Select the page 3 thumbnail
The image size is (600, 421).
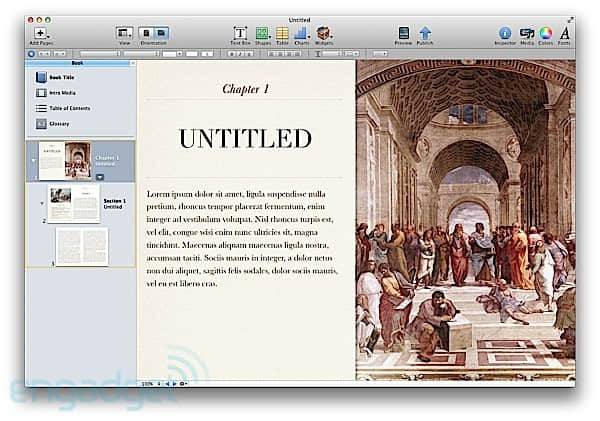[x=82, y=246]
